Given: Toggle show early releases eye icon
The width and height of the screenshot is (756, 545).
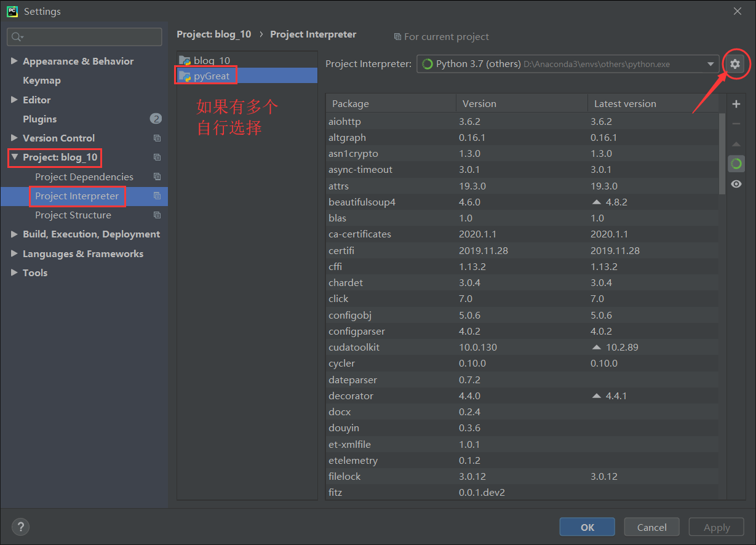Looking at the screenshot, I should 736,184.
